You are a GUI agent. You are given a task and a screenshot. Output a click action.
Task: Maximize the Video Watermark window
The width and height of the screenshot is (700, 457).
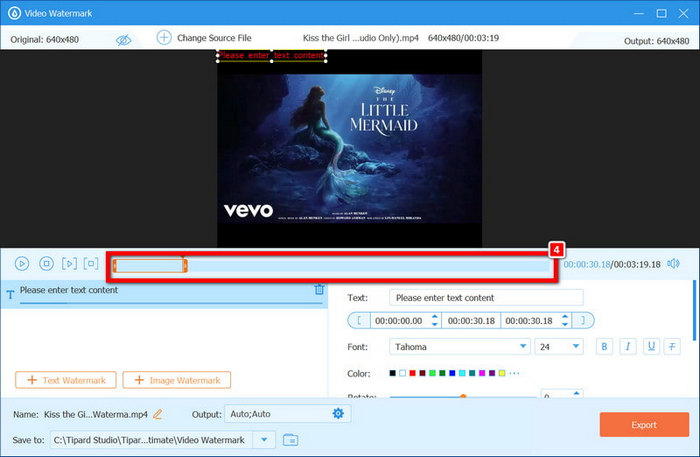[661, 13]
